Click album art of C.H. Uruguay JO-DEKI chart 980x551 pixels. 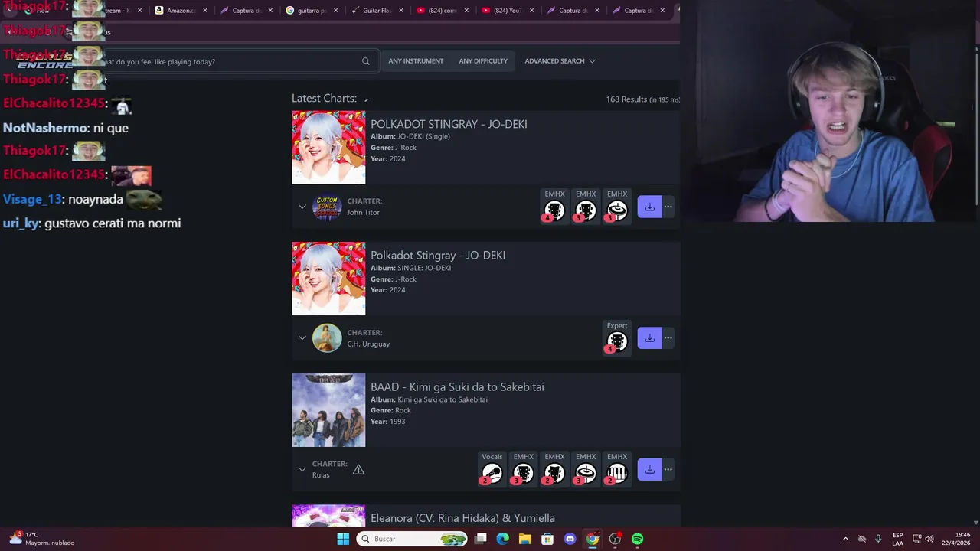[x=328, y=279]
